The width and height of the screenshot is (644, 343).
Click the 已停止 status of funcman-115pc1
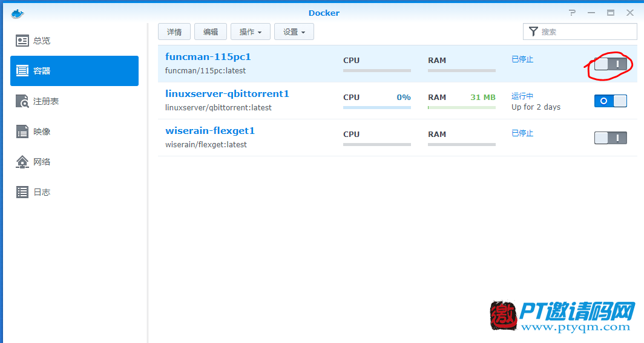pyautogui.click(x=522, y=59)
